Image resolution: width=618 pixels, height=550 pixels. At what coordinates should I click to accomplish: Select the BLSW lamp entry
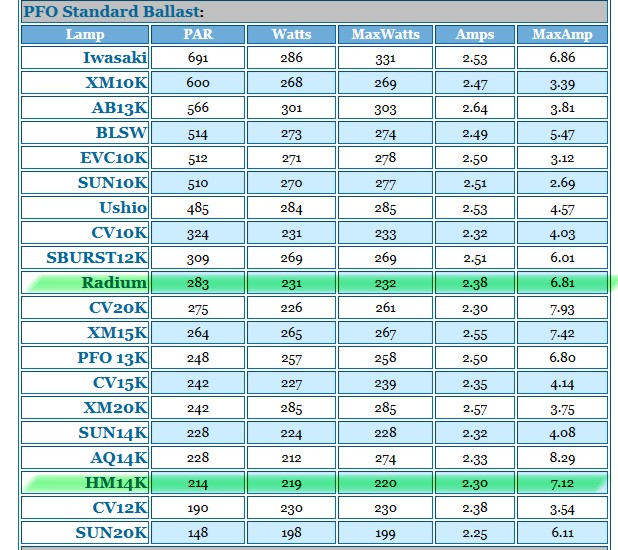[121, 133]
